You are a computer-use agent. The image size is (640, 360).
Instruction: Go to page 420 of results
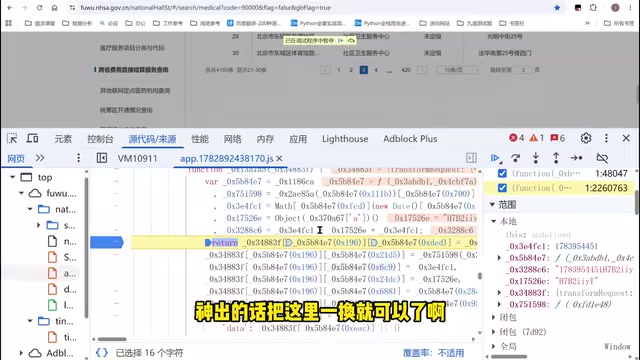tap(406, 70)
